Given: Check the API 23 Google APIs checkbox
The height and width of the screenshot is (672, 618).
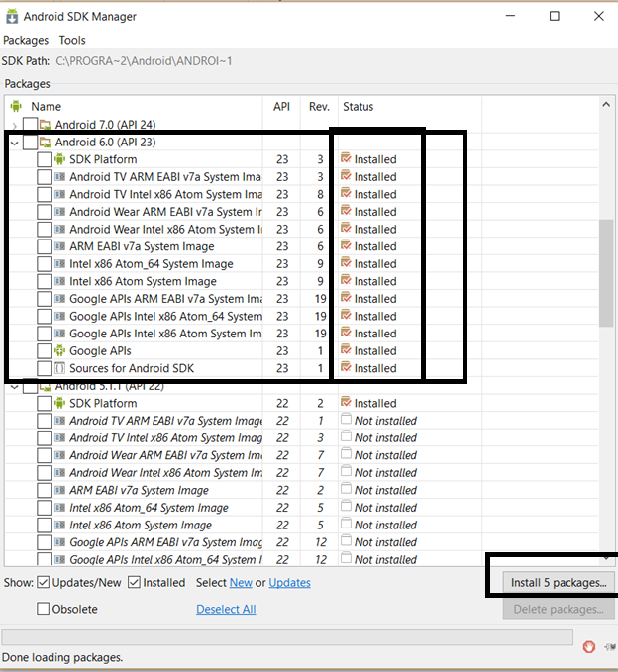Looking at the screenshot, I should tap(45, 351).
